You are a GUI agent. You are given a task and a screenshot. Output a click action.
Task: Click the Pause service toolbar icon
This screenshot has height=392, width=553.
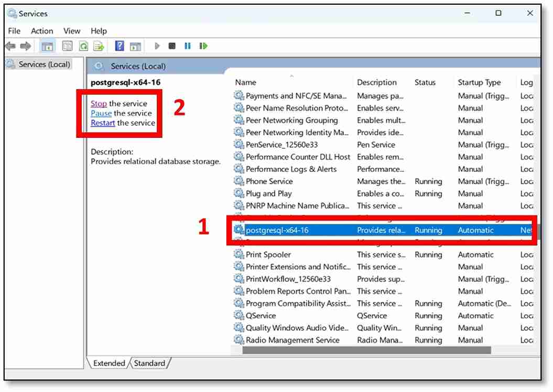click(187, 46)
